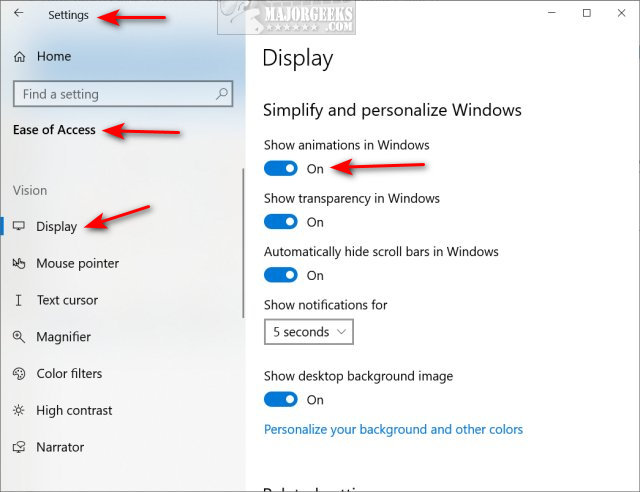This screenshot has width=640, height=492.
Task: Open Text cursor settings
Action: (67, 300)
